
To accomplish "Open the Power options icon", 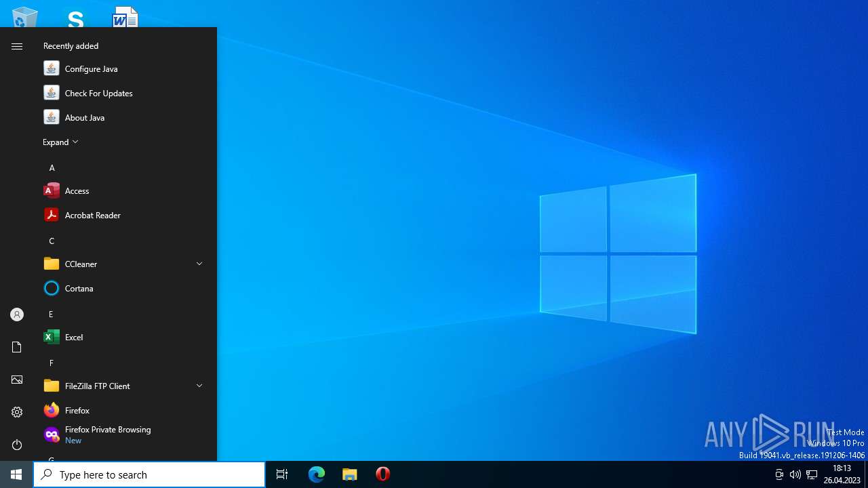I will click(17, 445).
